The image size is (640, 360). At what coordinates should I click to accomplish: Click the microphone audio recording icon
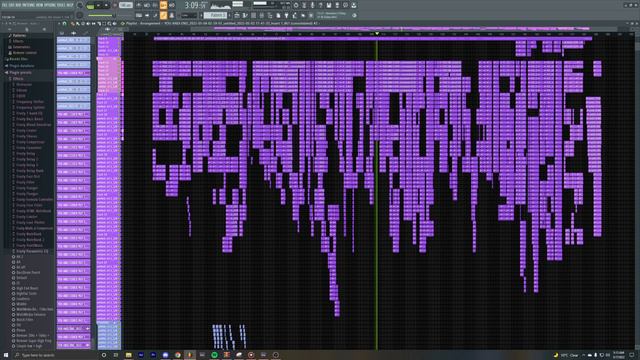312,5
